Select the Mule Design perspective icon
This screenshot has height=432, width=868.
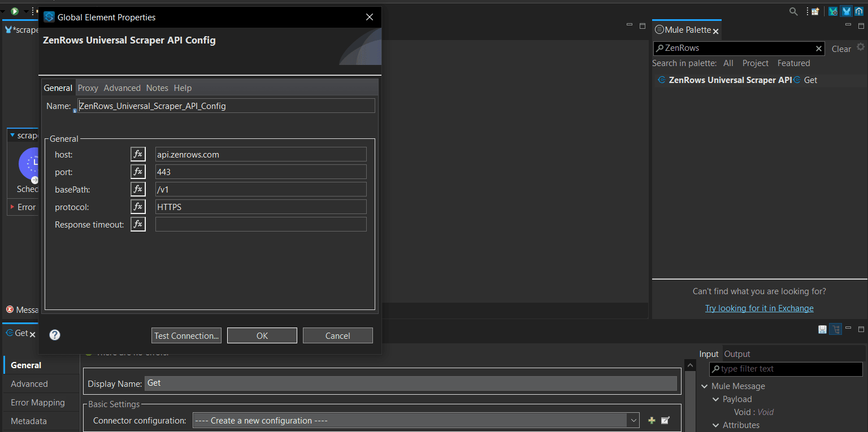pos(846,11)
